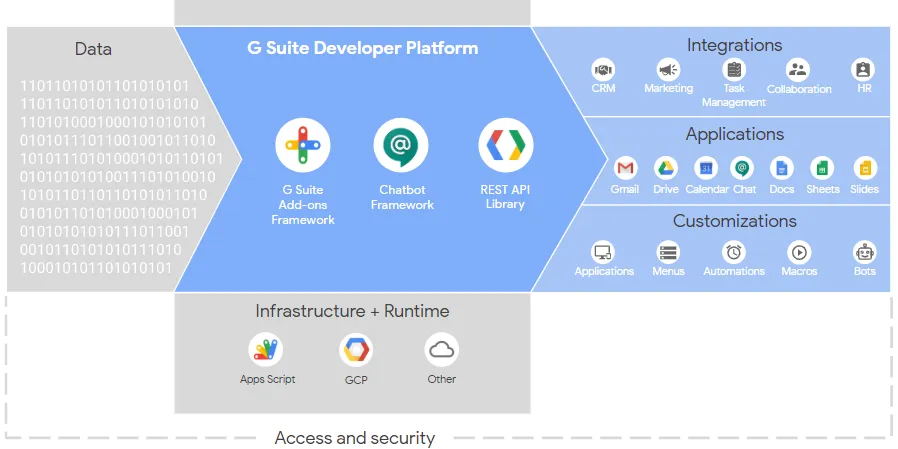Select the Other cloud icon

[x=442, y=350]
